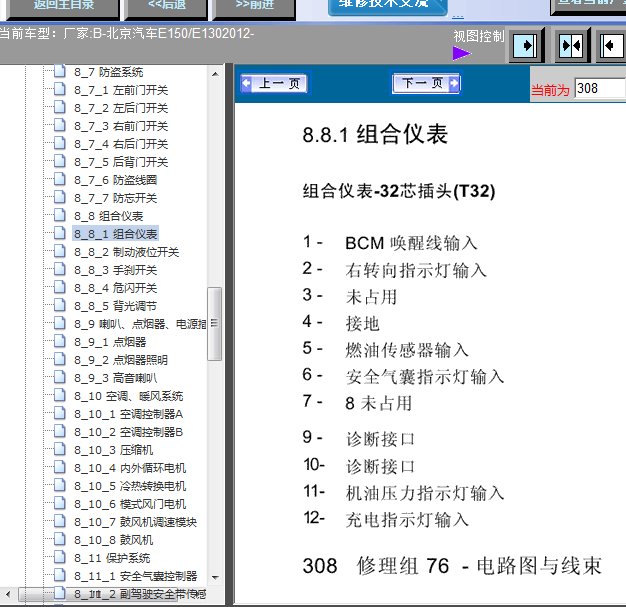
Task: Open tree item 8_7 防盗系统
Action: [x=108, y=72]
